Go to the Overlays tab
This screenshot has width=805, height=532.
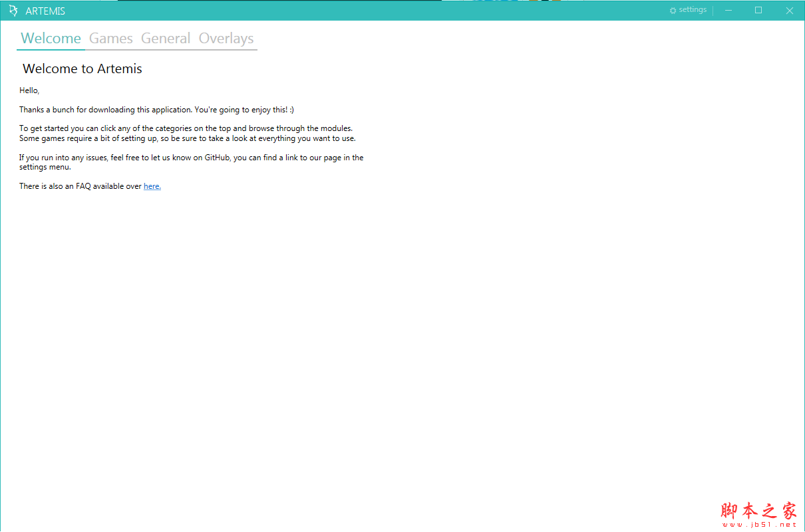226,39
